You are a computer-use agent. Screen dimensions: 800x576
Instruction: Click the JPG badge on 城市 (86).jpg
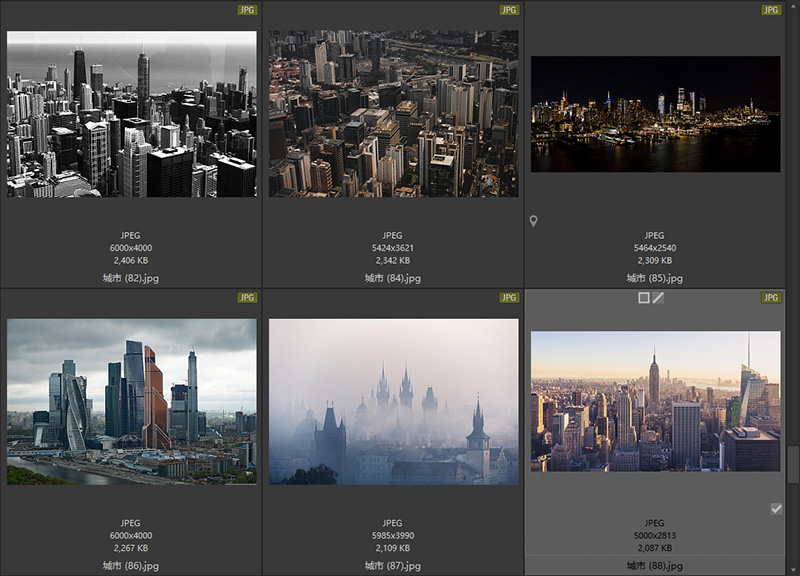(x=247, y=298)
